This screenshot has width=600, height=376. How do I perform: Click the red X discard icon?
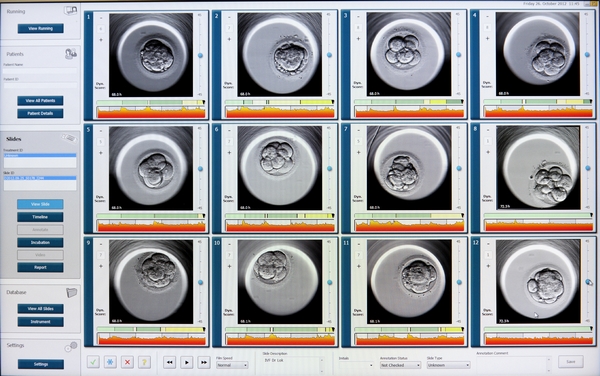tap(127, 362)
